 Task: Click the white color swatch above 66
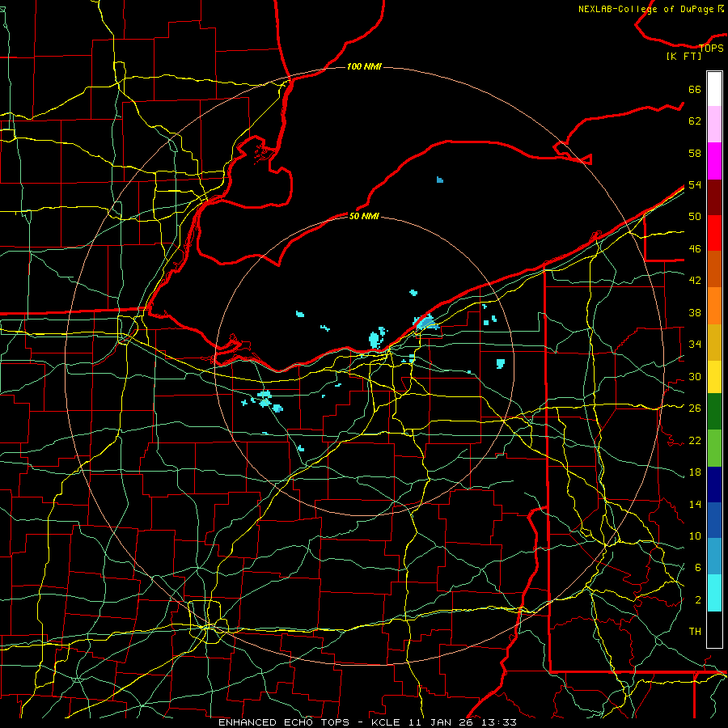pyautogui.click(x=714, y=89)
